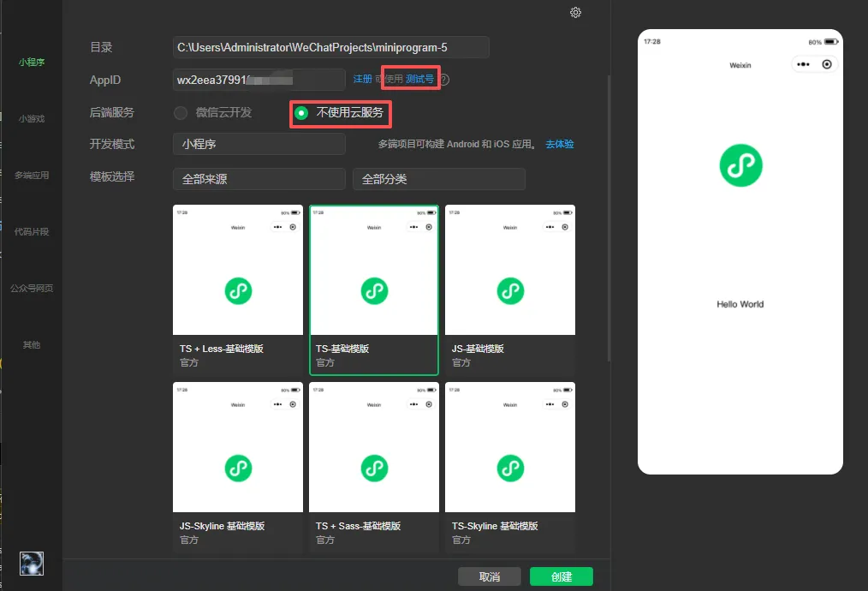Select the 不使用云服务 radio option

(301, 113)
